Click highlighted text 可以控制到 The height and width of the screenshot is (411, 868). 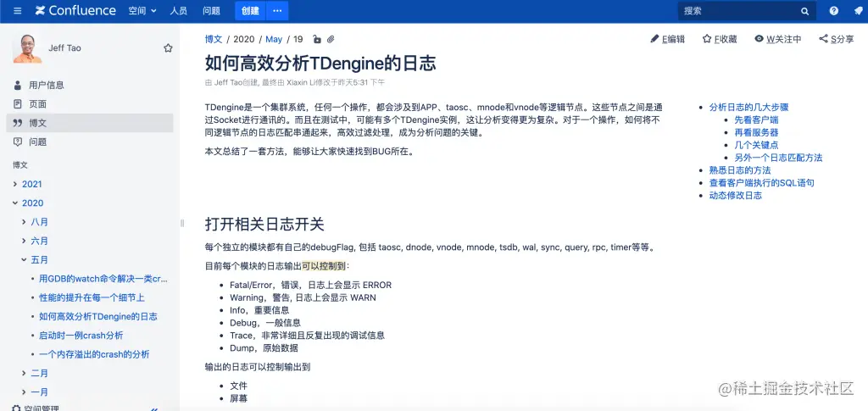[324, 266]
